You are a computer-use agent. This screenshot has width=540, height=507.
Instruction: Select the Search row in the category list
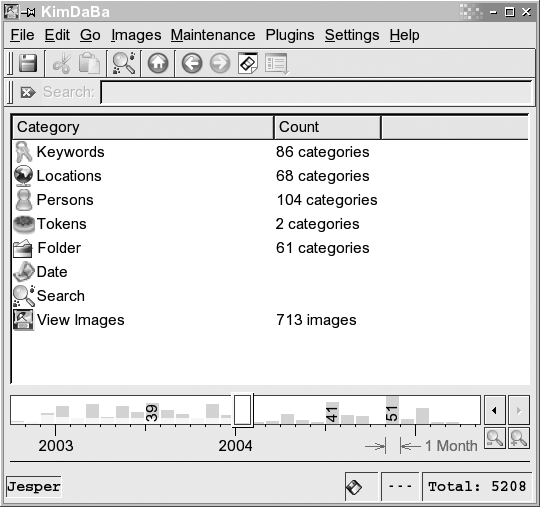[270, 296]
